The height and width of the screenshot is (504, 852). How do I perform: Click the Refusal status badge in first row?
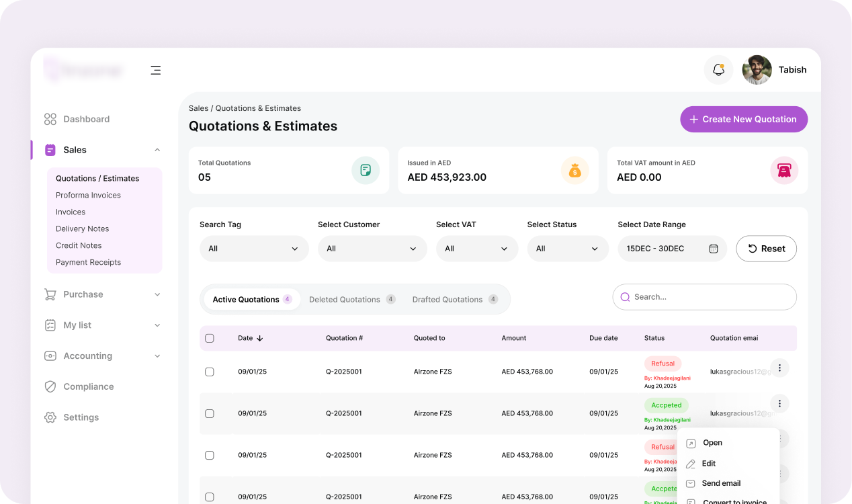pyautogui.click(x=663, y=364)
